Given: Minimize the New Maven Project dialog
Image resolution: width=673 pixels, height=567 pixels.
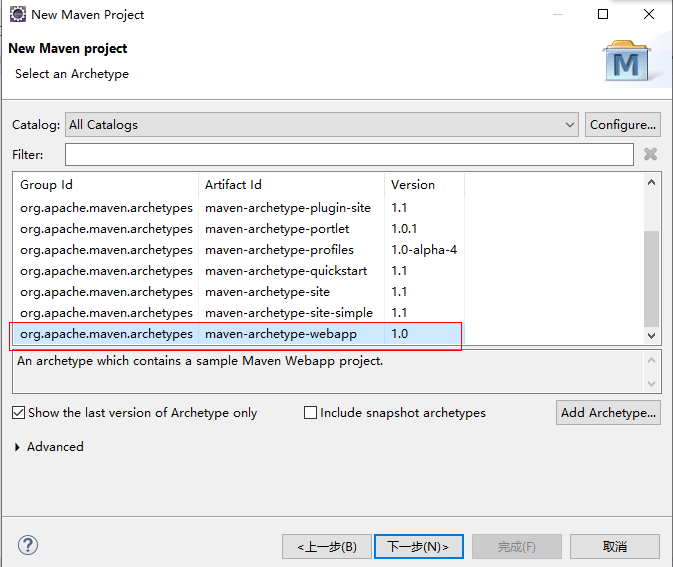Looking at the screenshot, I should click(558, 14).
